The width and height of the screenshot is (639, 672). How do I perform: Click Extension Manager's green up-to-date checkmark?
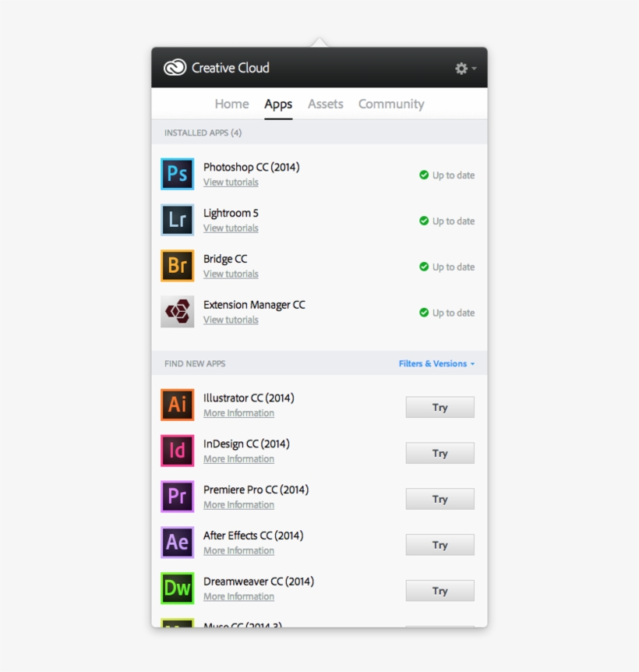point(424,313)
